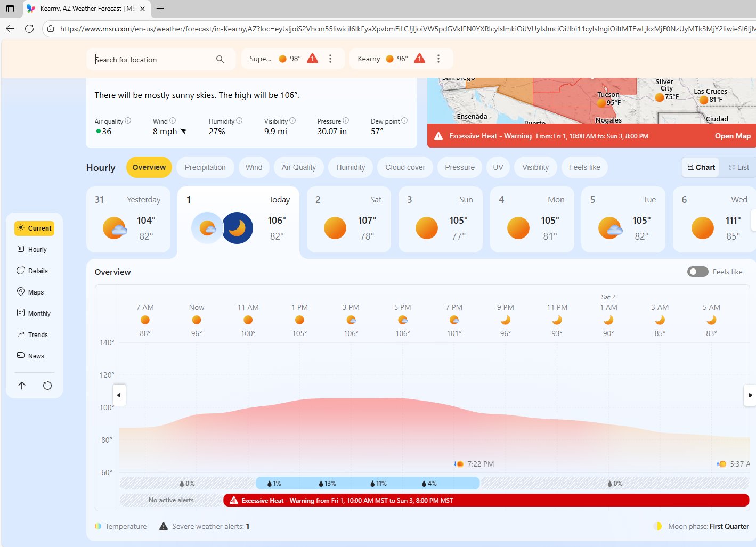Click Humidity info icon
This screenshot has height=547, width=756.
pos(239,121)
